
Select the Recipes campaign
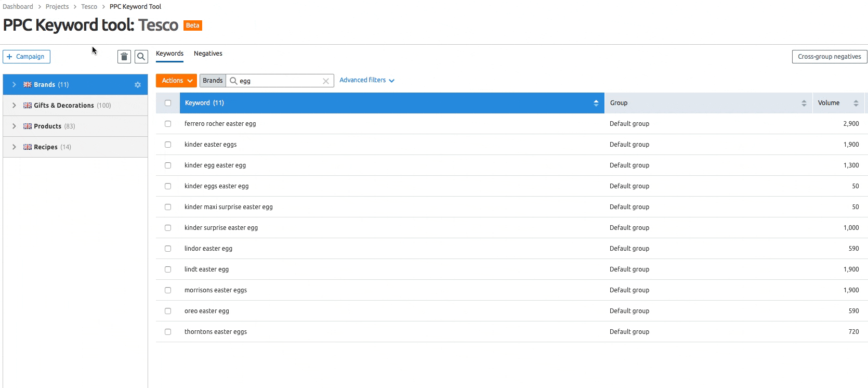pyautogui.click(x=75, y=147)
